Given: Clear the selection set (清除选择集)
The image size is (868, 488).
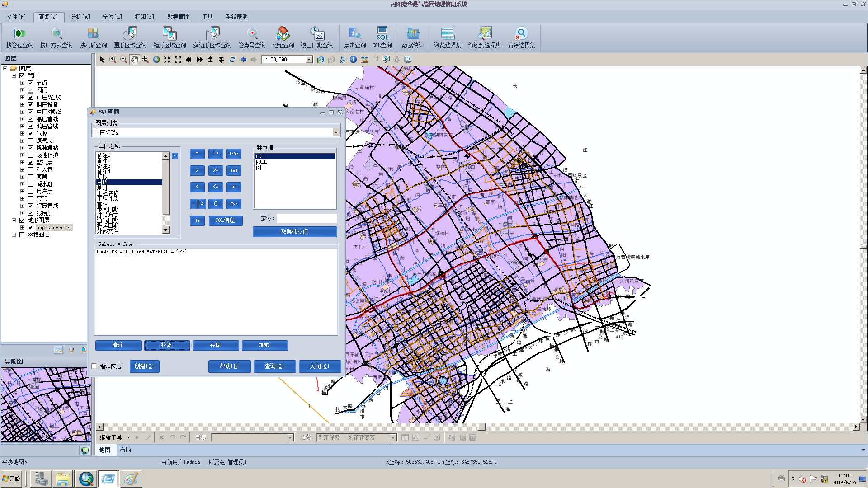Looking at the screenshot, I should pos(521,38).
